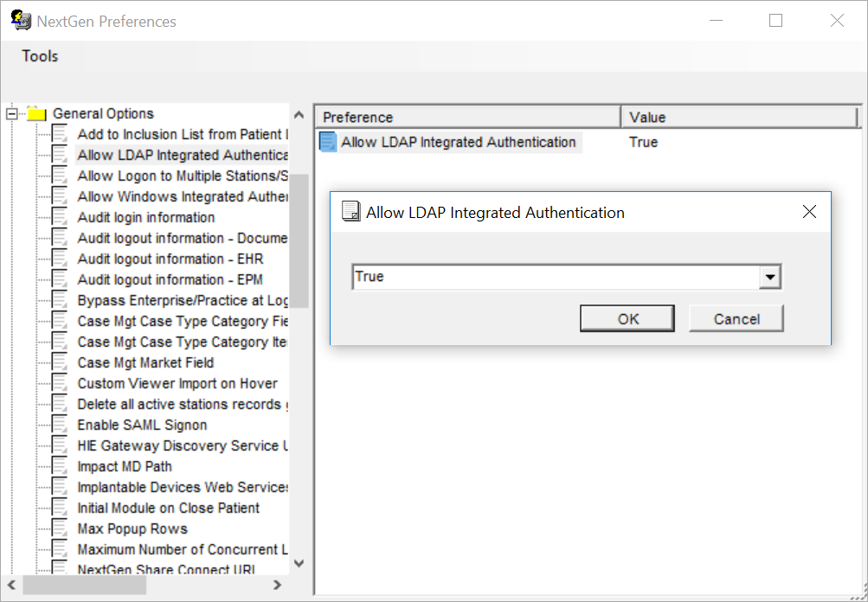Select Audit logout information - EPM preference
This screenshot has width=868, height=602.
pyautogui.click(x=170, y=279)
